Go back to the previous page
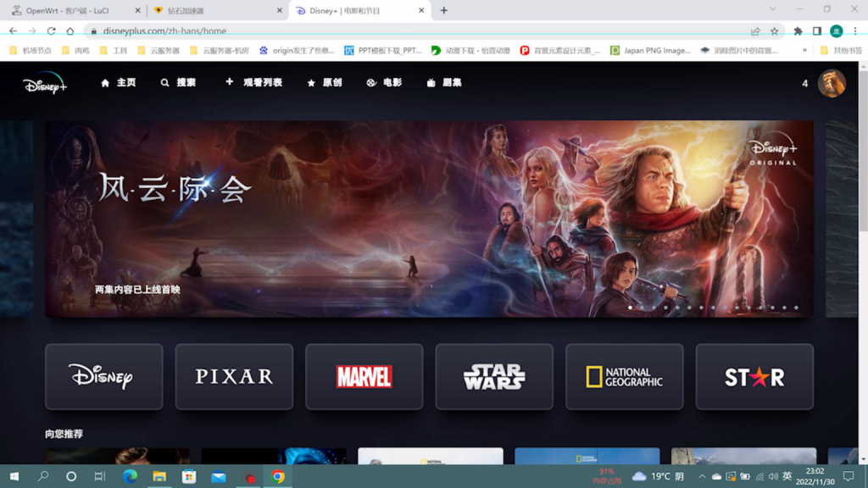The image size is (868, 488). 14,31
